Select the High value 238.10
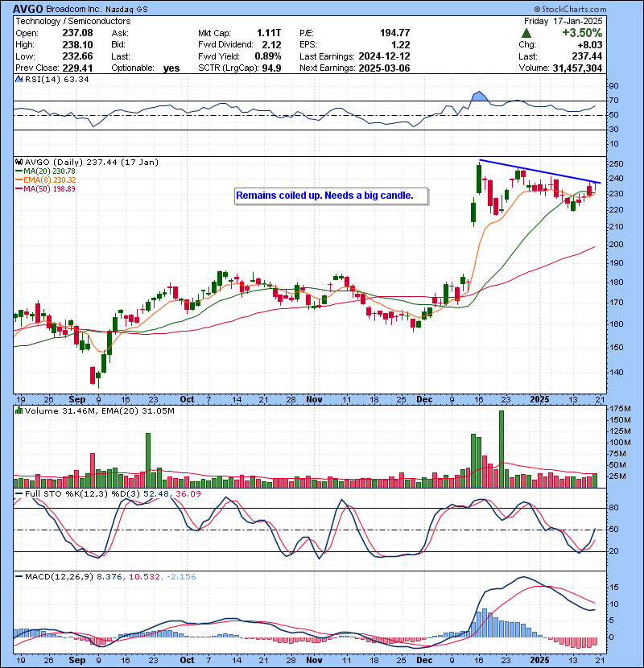The image size is (644, 668). pos(77,45)
